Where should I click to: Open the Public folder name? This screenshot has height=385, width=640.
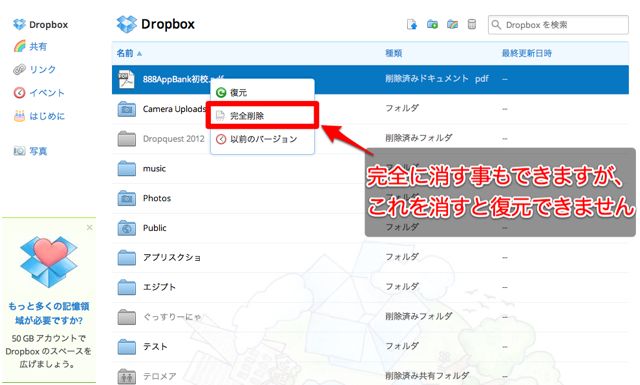(x=155, y=228)
